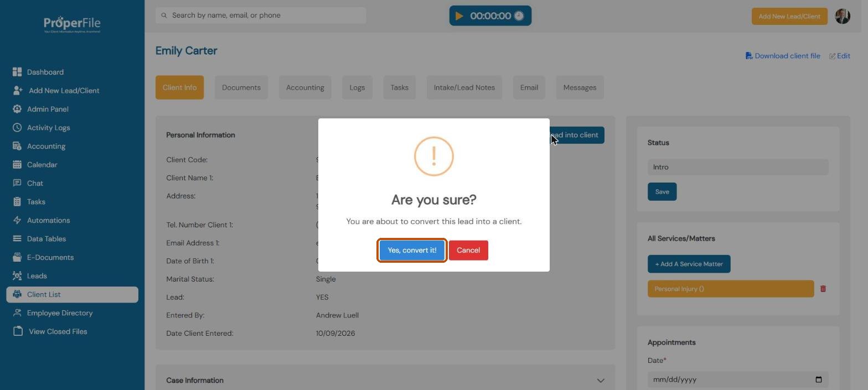Screen dimensions: 868x390
Task: Switch to the Client Info tab
Action: click(x=179, y=87)
